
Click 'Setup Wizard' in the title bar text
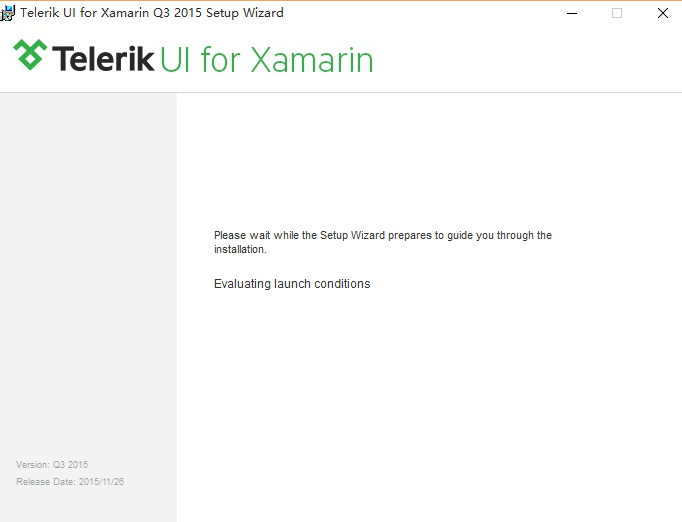246,13
